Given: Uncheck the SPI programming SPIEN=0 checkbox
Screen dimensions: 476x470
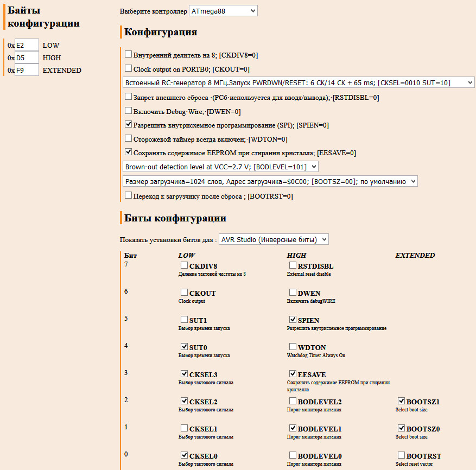Looking at the screenshot, I should (129, 124).
